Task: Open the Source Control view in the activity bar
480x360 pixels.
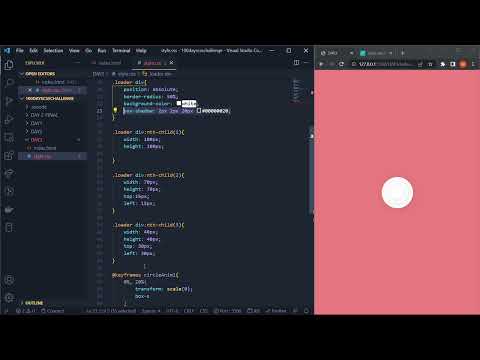Action: (9, 101)
